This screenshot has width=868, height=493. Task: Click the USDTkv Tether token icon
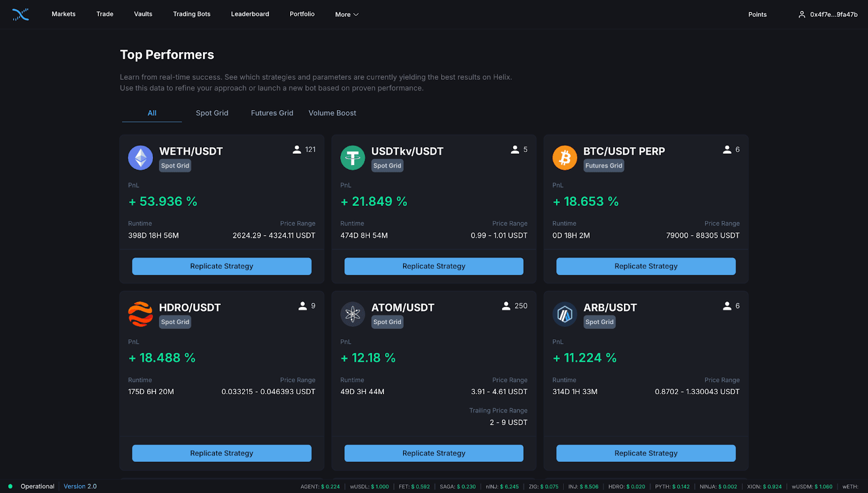pos(353,158)
